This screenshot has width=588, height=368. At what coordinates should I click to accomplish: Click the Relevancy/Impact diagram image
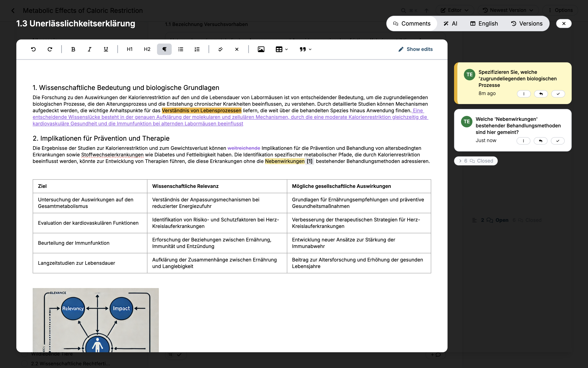(96, 320)
